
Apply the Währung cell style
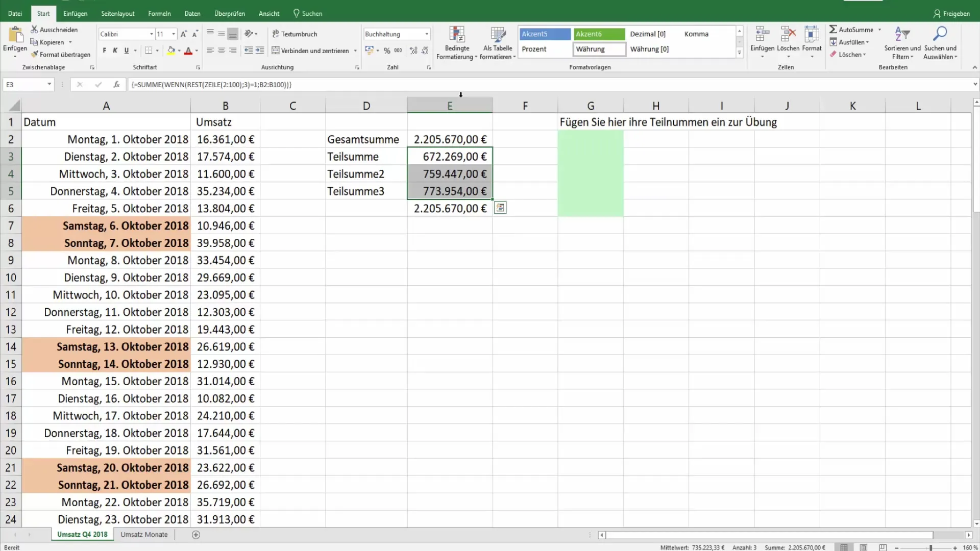pos(599,49)
